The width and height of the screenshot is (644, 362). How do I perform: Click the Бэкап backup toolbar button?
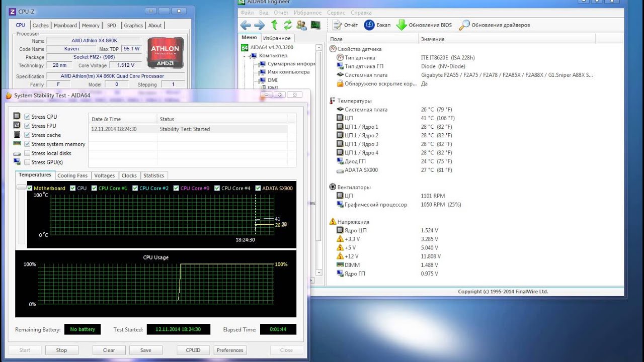click(x=377, y=25)
